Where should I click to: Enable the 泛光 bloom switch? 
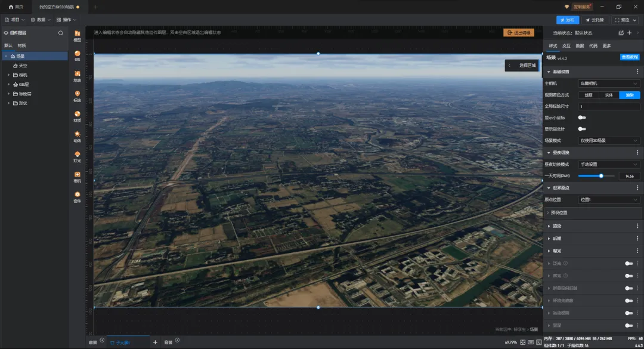tap(629, 264)
